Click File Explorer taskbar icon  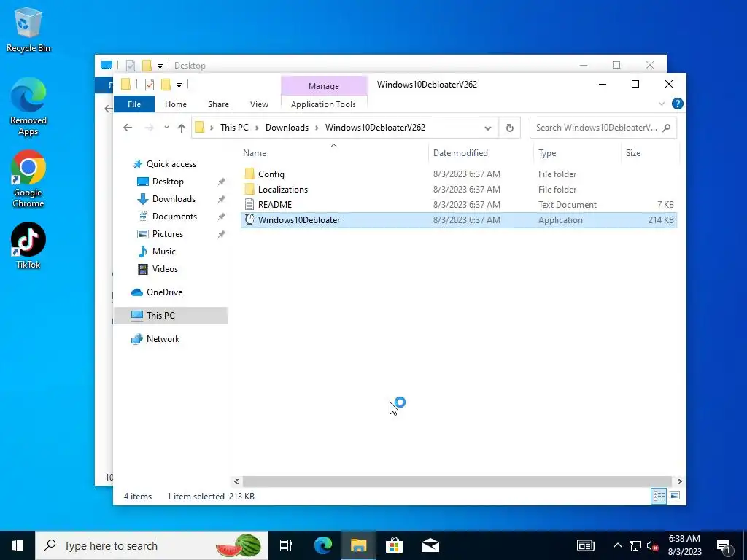click(358, 545)
